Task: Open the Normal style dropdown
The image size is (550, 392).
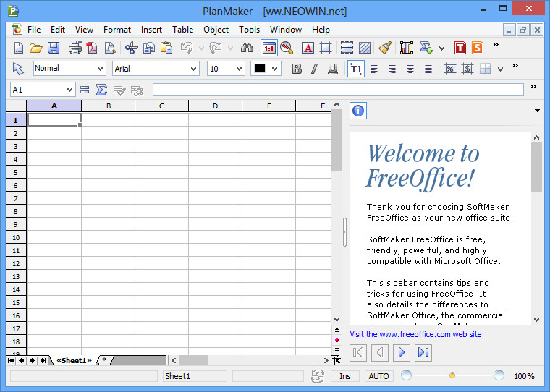Action: (100, 69)
